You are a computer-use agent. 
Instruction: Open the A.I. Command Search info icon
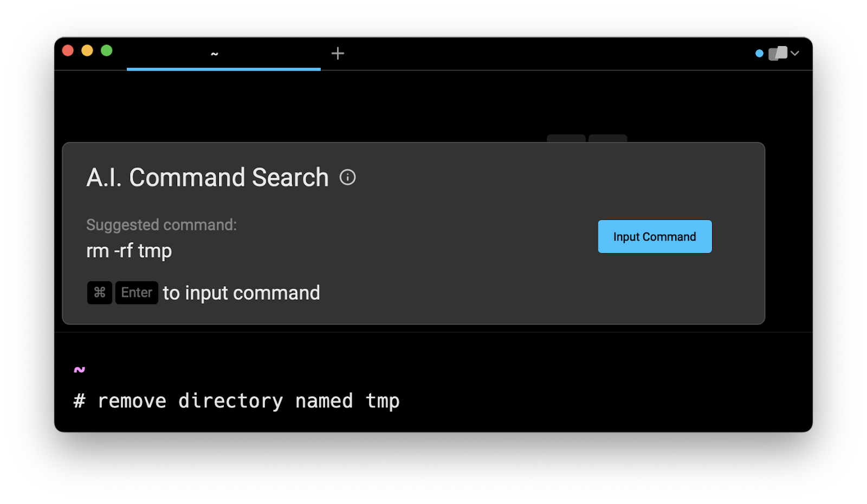click(x=348, y=177)
